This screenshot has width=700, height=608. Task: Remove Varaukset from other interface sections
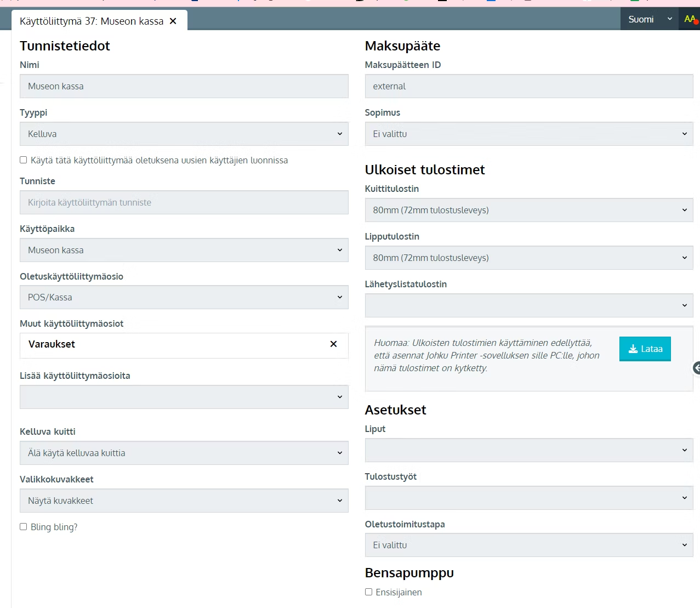[x=333, y=344]
